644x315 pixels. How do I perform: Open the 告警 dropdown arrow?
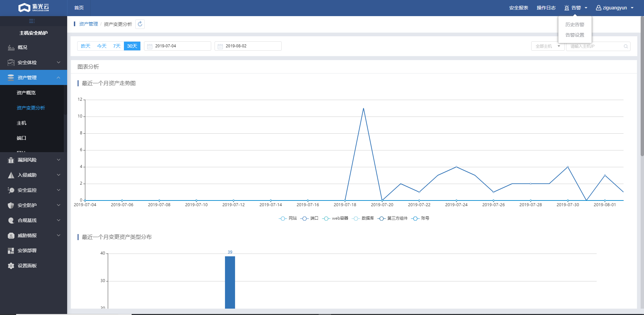click(x=586, y=8)
